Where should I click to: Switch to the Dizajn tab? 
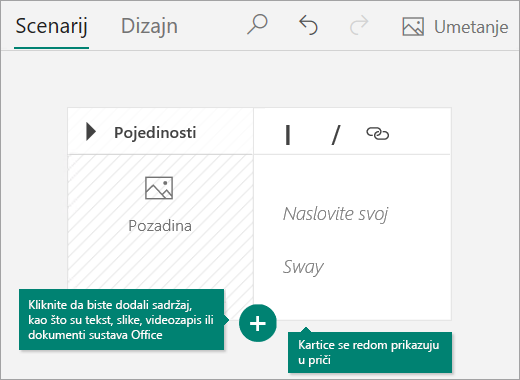point(149,26)
